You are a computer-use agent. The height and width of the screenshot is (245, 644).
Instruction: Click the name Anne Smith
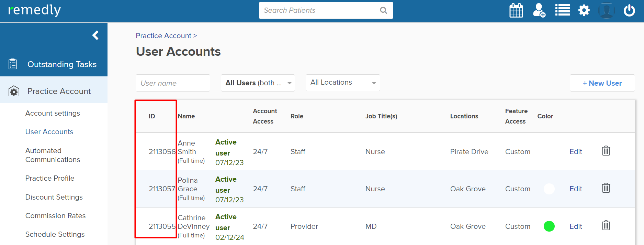[x=187, y=147]
